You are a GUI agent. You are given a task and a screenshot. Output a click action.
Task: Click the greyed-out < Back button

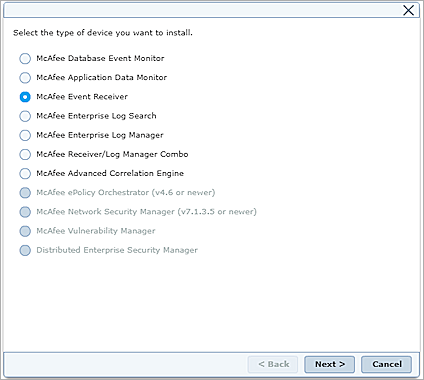click(x=273, y=364)
